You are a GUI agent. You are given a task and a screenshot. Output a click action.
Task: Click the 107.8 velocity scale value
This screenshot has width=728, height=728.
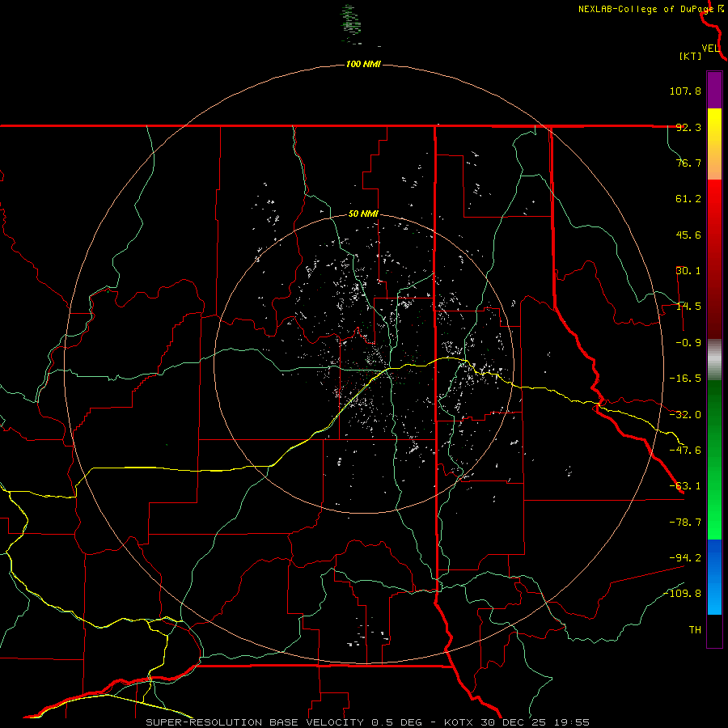coord(685,91)
